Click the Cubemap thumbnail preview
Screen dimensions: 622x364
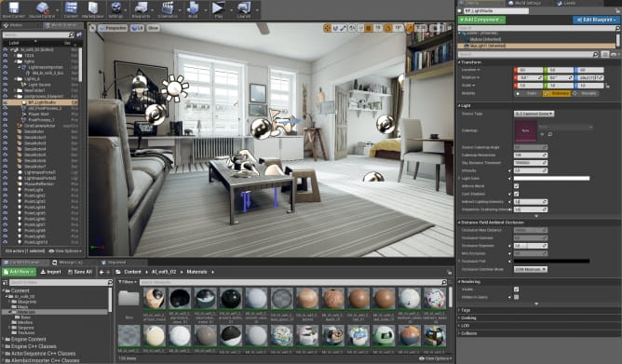[525, 131]
